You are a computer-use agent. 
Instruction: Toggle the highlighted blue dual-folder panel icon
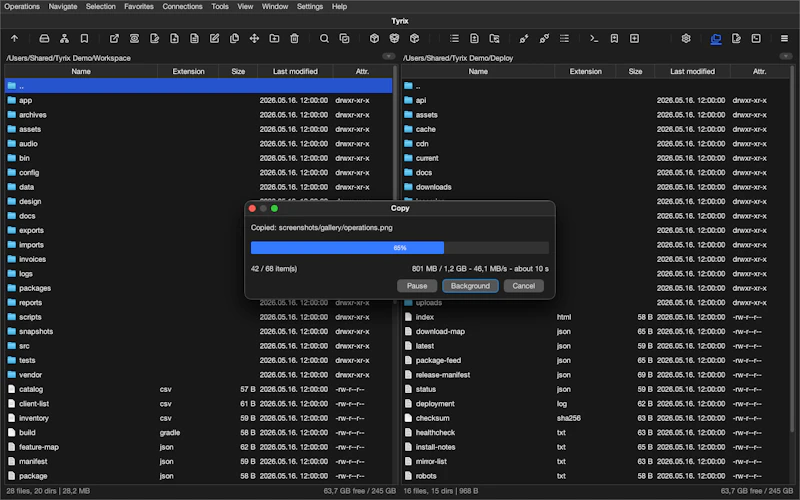click(716, 38)
